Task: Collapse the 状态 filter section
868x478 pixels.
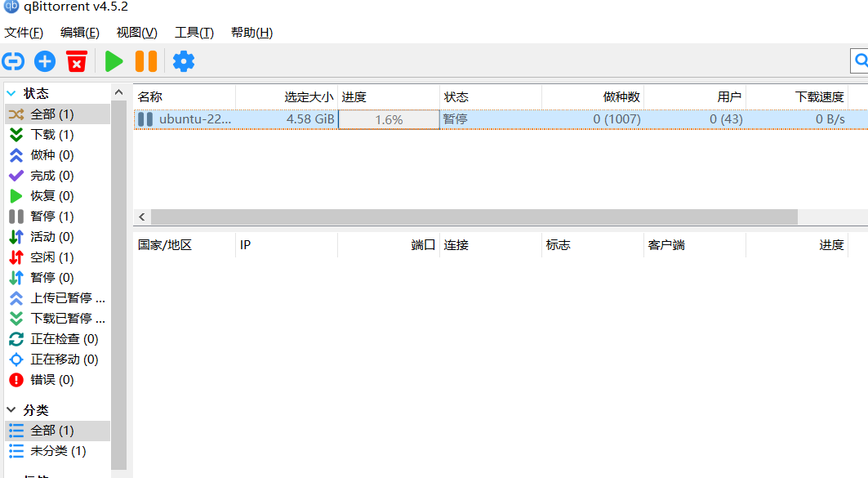Action: (11, 93)
